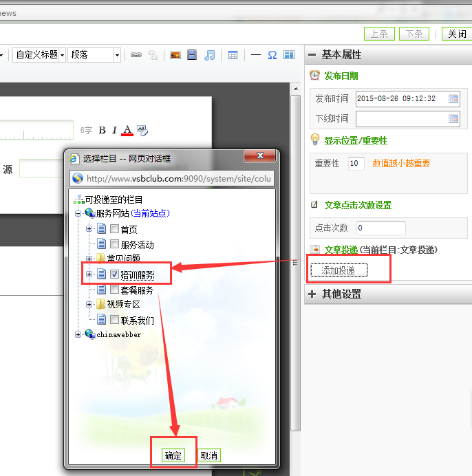Insert horizontal line in editor
Image resolution: width=472 pixels, height=476 pixels.
256,55
